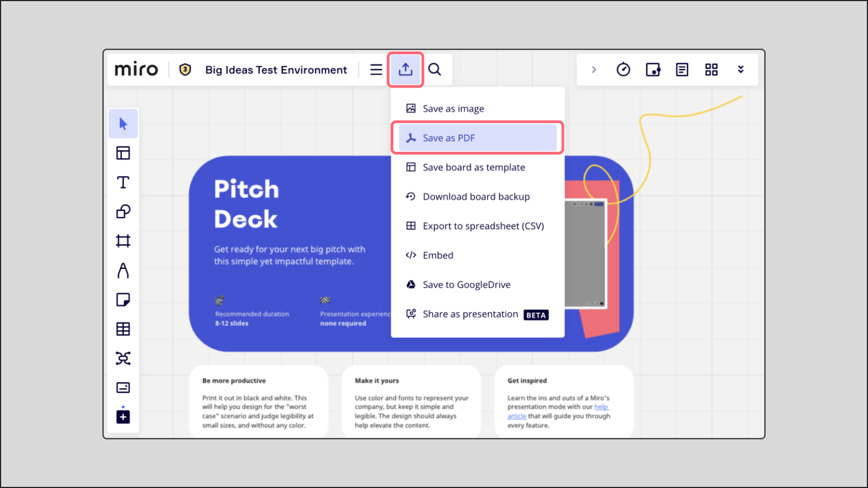Choose the Sticky note tool
The image size is (868, 488).
[123, 299]
